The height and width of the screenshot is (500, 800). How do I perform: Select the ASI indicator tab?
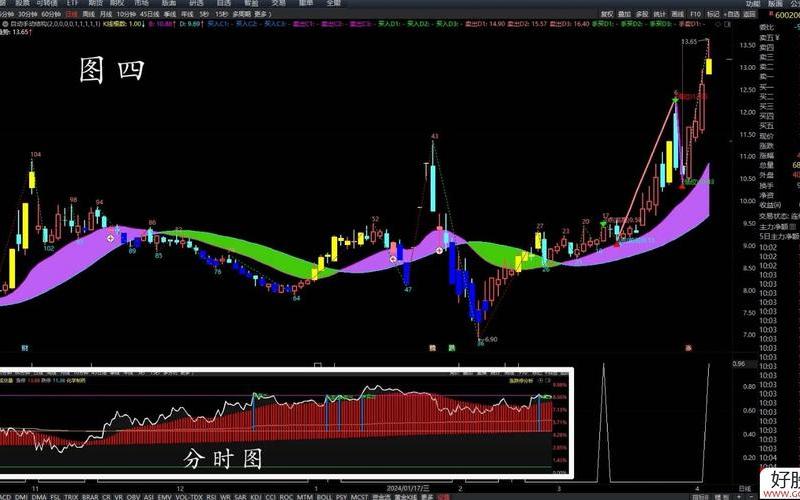tap(149, 496)
